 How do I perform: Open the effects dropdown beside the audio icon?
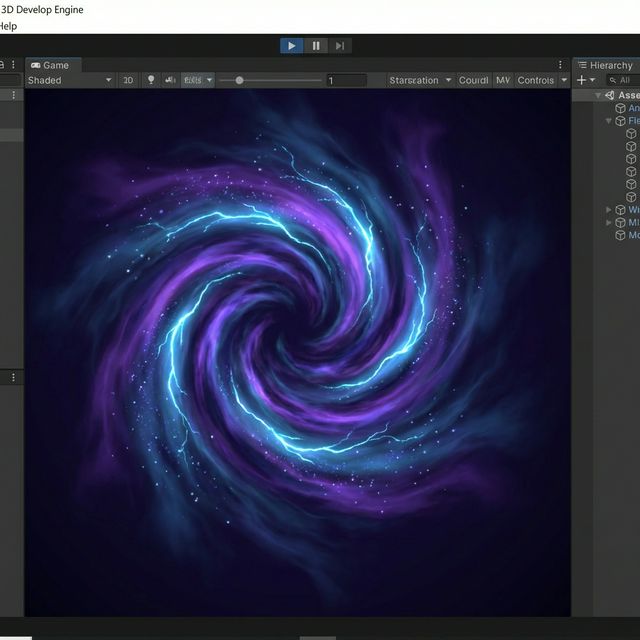[197, 80]
